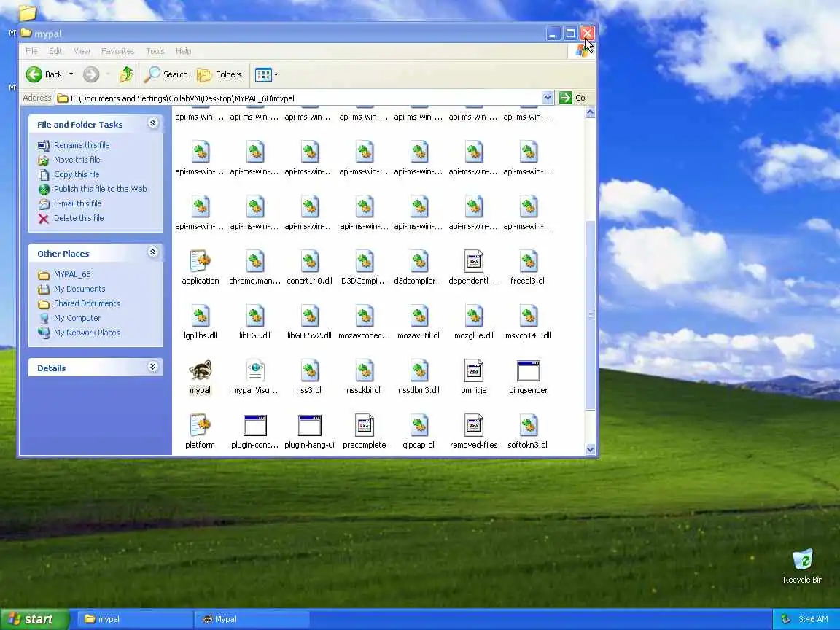The width and height of the screenshot is (840, 630).
Task: Select the msvcp140.dll file
Action: pos(528,316)
